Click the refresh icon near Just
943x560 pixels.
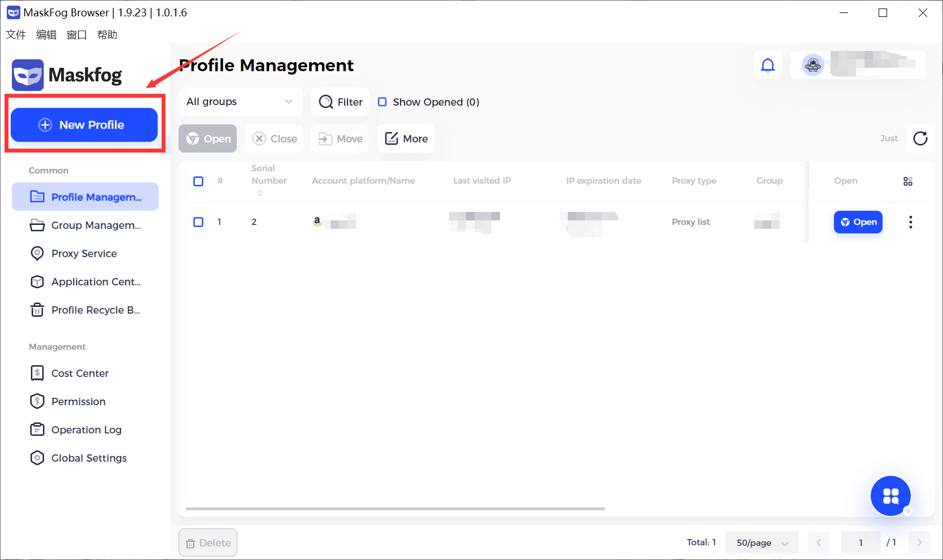[x=920, y=138]
